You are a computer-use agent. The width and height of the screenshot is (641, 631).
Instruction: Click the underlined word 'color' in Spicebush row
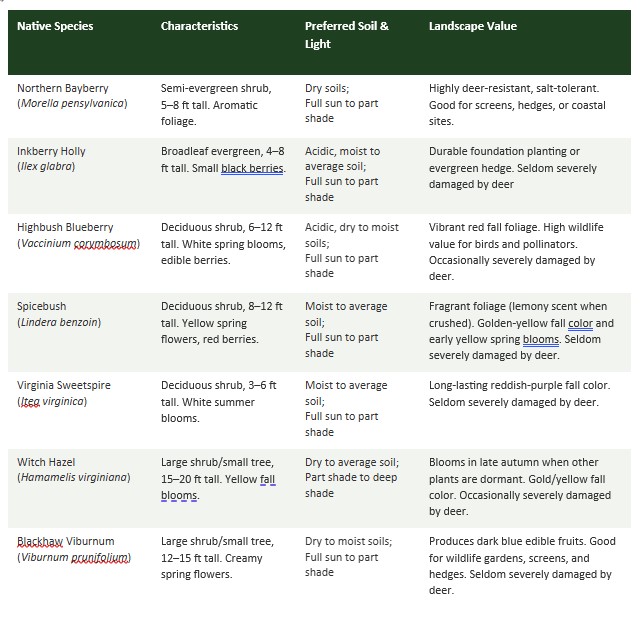click(580, 323)
